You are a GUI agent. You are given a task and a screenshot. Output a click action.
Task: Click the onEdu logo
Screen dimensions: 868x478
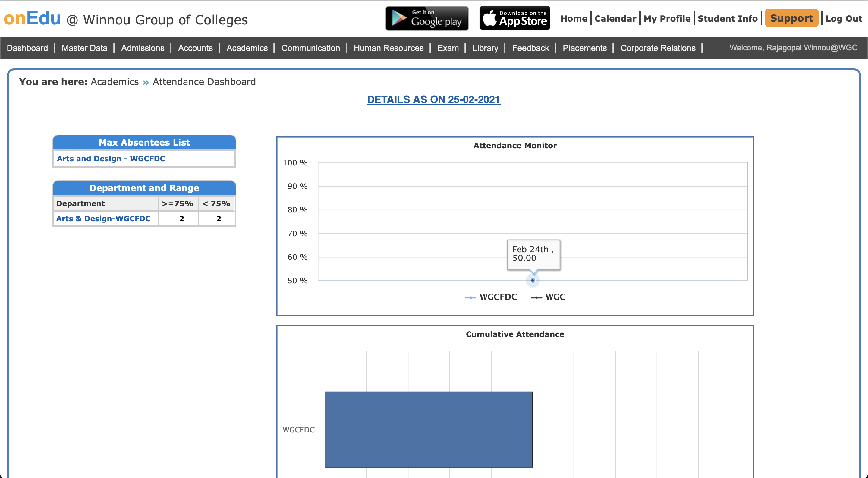click(x=32, y=18)
